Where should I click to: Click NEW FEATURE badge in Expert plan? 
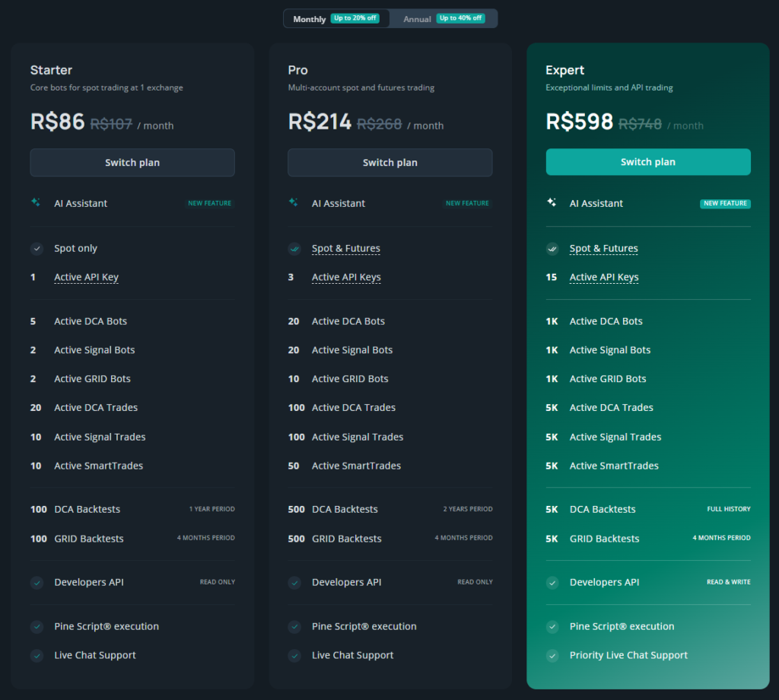(725, 203)
